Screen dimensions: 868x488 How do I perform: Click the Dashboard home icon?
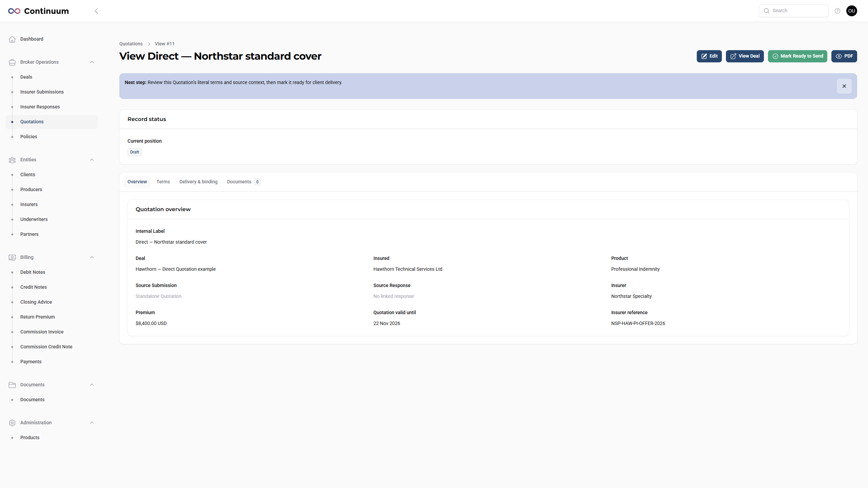coord(12,39)
